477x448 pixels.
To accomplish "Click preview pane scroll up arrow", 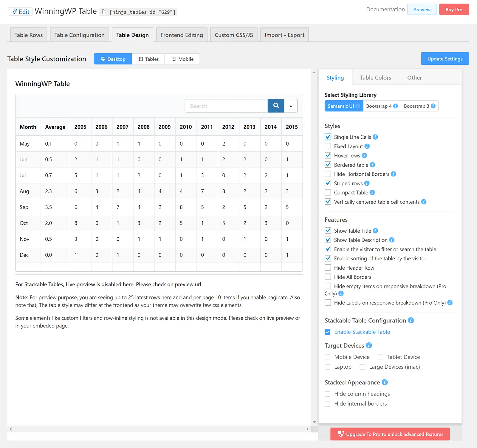I will 314,72.
